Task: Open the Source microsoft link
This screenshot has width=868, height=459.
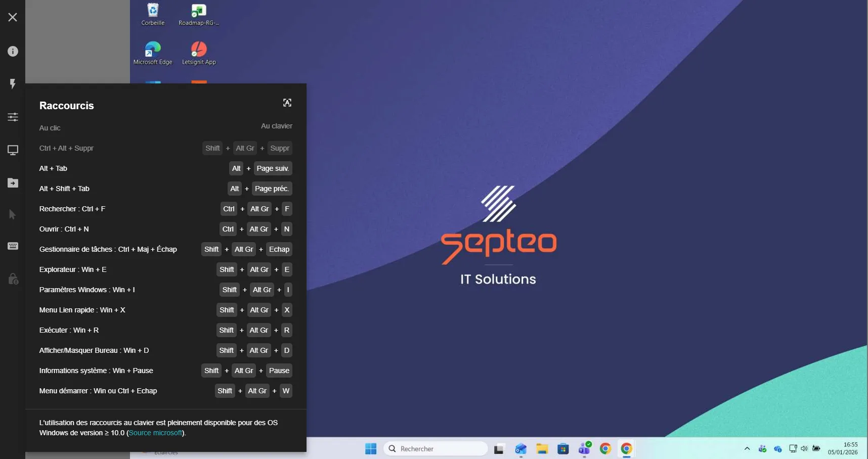Action: [x=156, y=433]
